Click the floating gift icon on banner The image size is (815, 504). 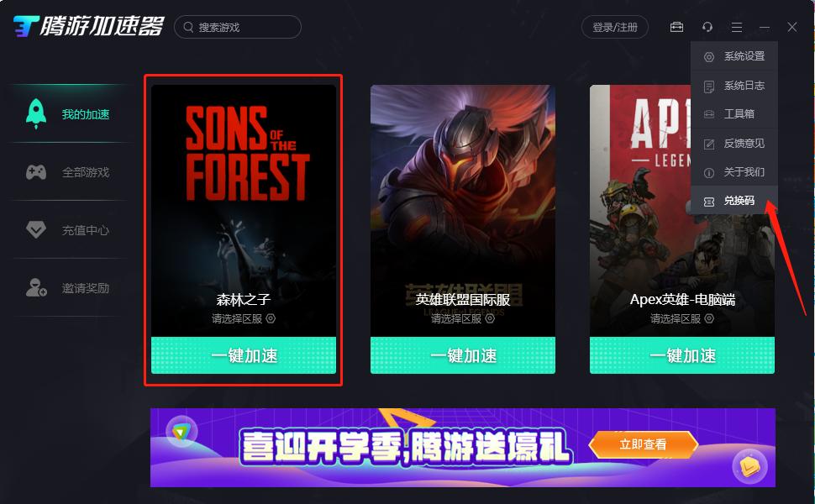coord(750,466)
